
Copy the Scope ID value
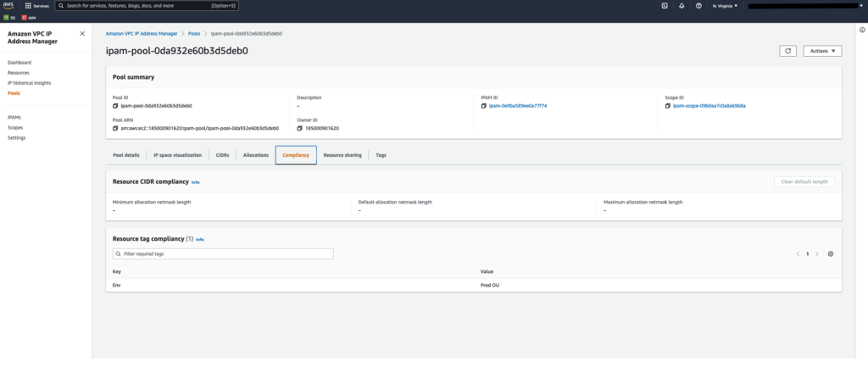tap(668, 106)
